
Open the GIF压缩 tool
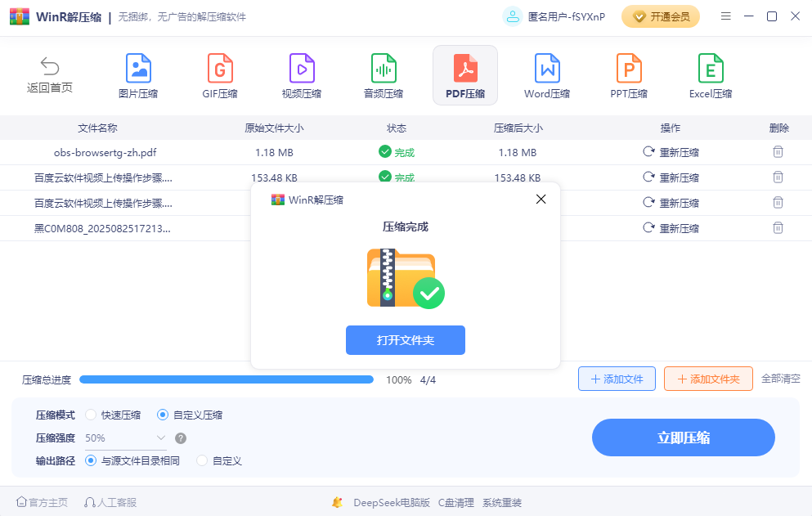[220, 75]
